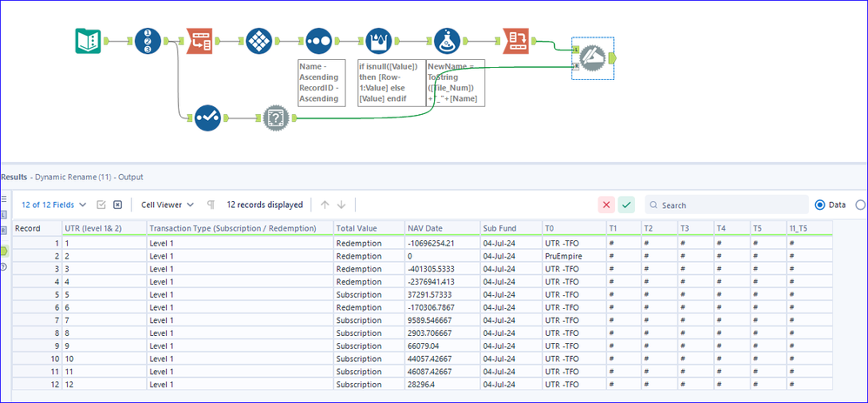Image resolution: width=868 pixels, height=403 pixels.
Task: Select the Input Data tool node
Action: pyautogui.click(x=89, y=41)
